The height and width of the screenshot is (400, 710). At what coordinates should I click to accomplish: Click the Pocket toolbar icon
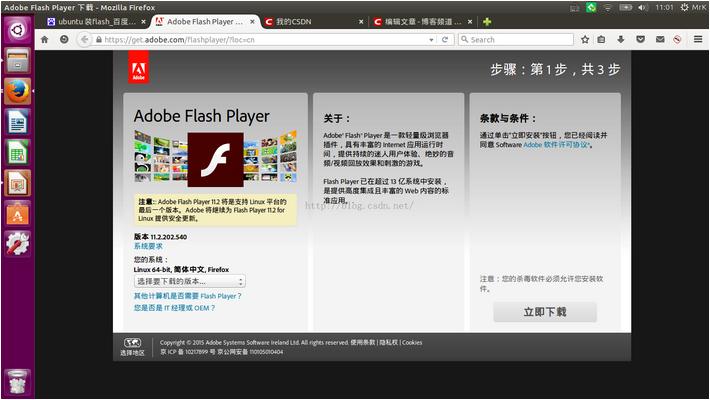coord(640,39)
